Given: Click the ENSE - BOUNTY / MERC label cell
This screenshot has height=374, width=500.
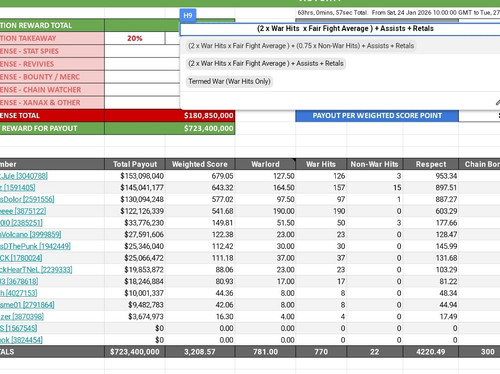Looking at the screenshot, I should (52, 77).
